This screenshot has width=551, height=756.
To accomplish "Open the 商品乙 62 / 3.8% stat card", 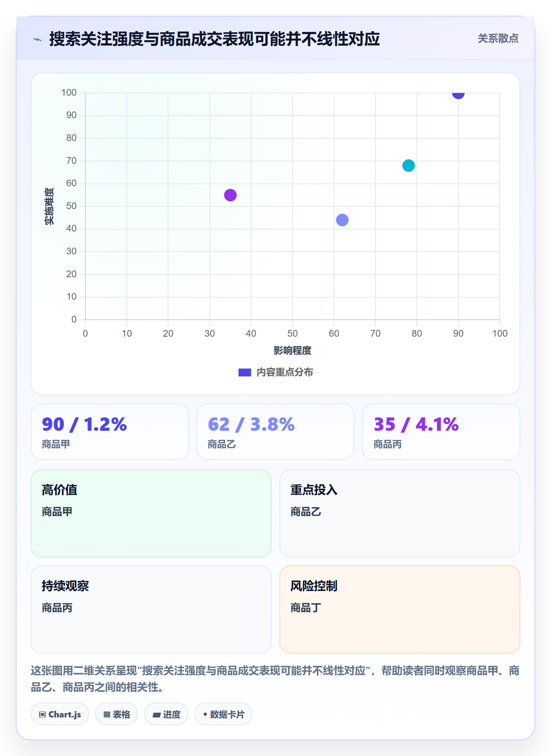I will tap(275, 432).
